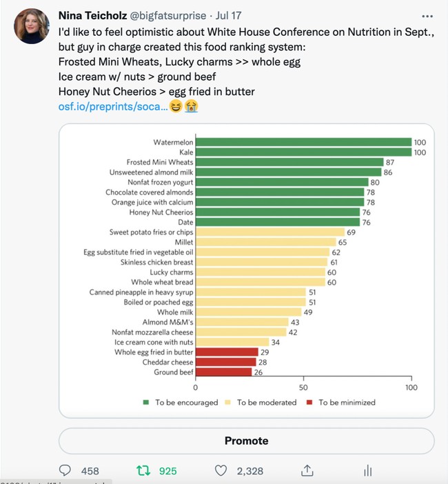The image size is (448, 484).
Task: Click the Jul 17 tweet timestamp
Action: (233, 15)
